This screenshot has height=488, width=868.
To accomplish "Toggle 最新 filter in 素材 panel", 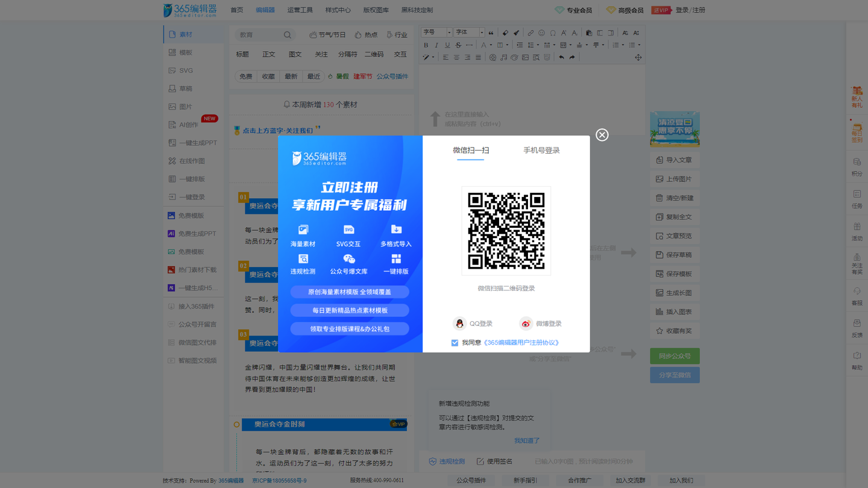I will pyautogui.click(x=291, y=77).
